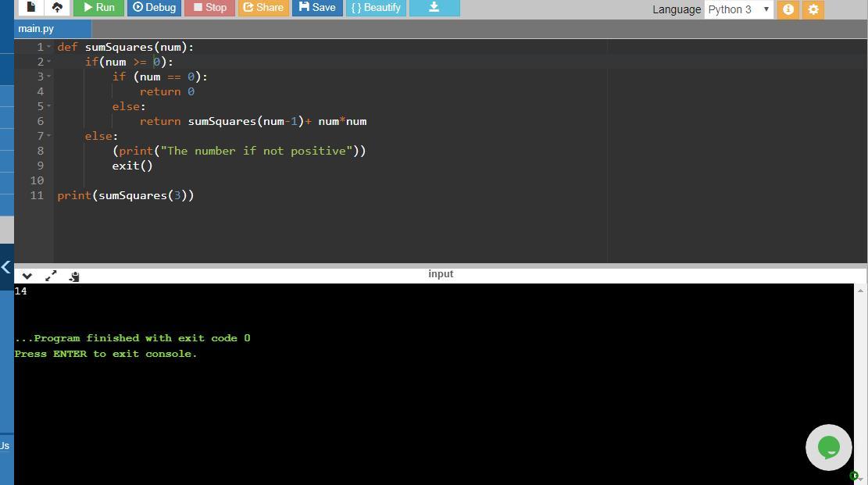The image size is (868, 485).
Task: Click the console scrollbar up arrow
Action: 860,290
